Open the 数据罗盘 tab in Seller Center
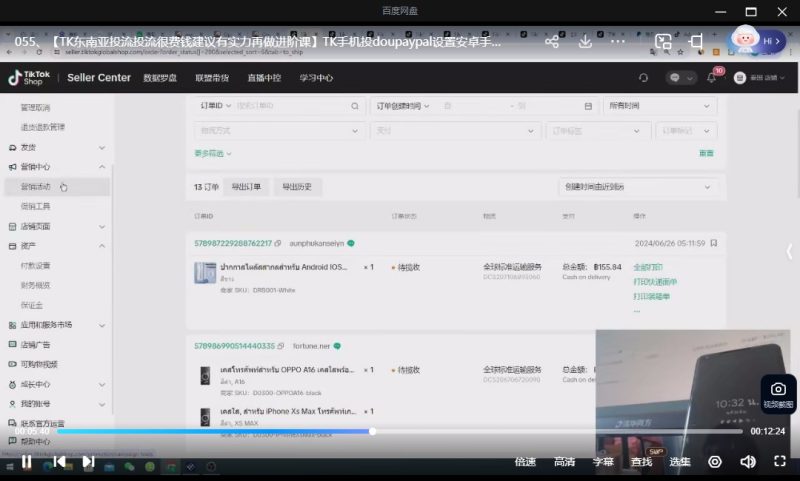 pyautogui.click(x=160, y=78)
